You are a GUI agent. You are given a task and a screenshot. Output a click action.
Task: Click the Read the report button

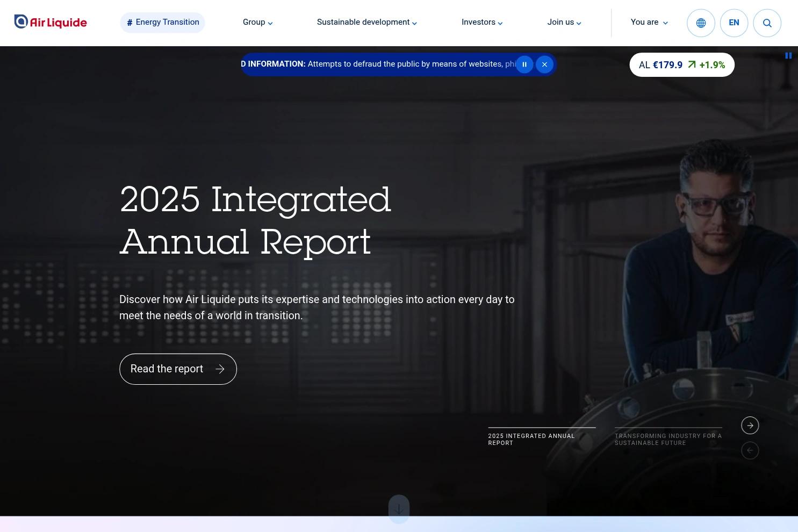(178, 369)
